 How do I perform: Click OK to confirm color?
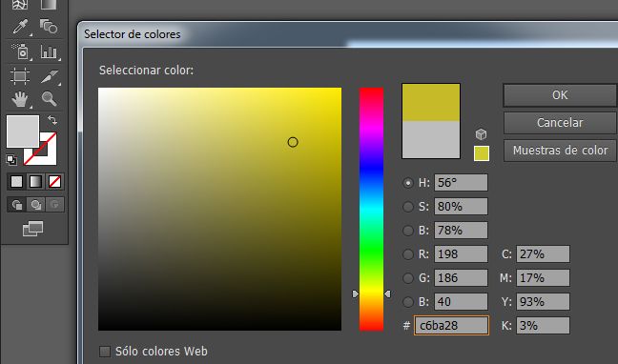(x=560, y=95)
